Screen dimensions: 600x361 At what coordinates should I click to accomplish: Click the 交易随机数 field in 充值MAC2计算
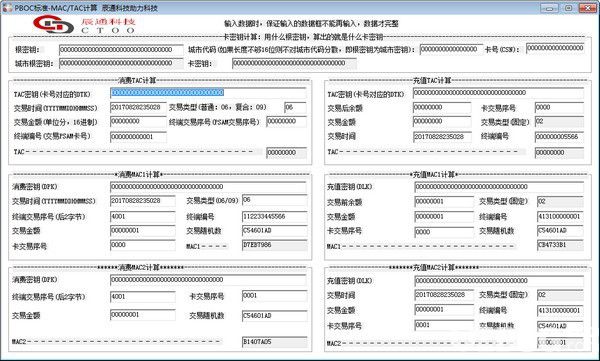pos(560,326)
